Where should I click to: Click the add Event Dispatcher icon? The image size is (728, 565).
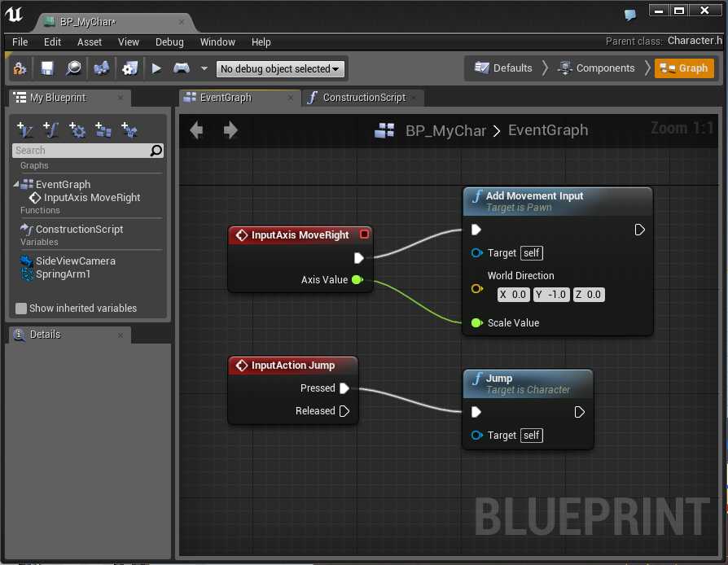[129, 129]
